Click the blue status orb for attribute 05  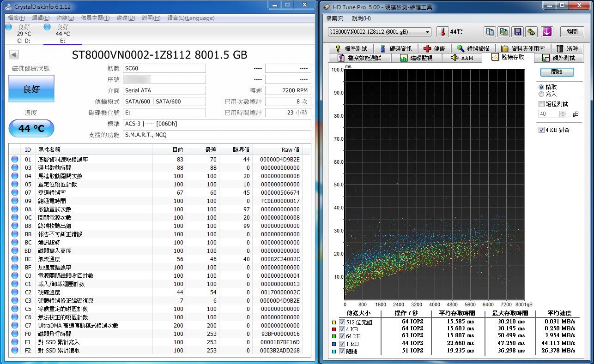[15, 184]
